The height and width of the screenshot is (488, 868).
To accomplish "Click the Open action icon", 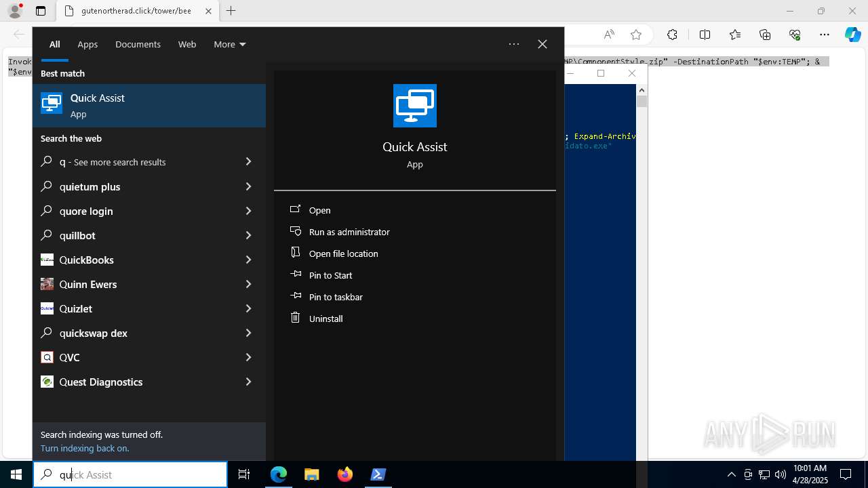I will coord(295,209).
